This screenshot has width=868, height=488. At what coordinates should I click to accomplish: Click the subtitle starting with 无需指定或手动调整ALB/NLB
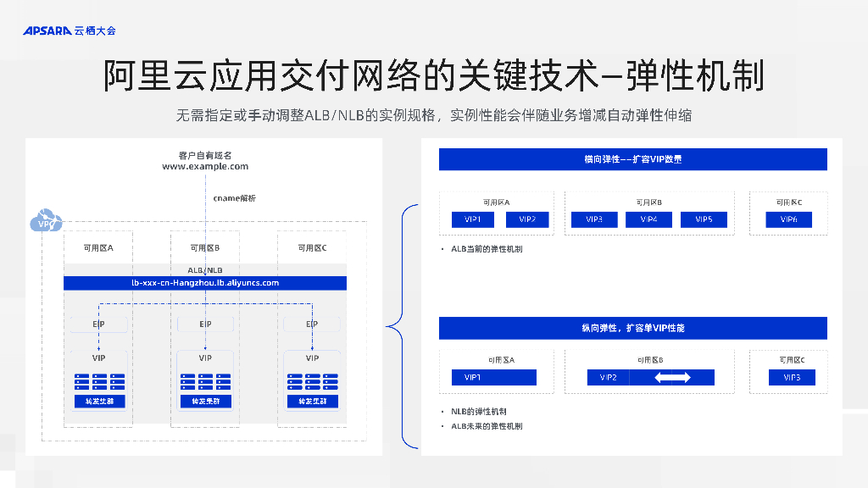(434, 115)
